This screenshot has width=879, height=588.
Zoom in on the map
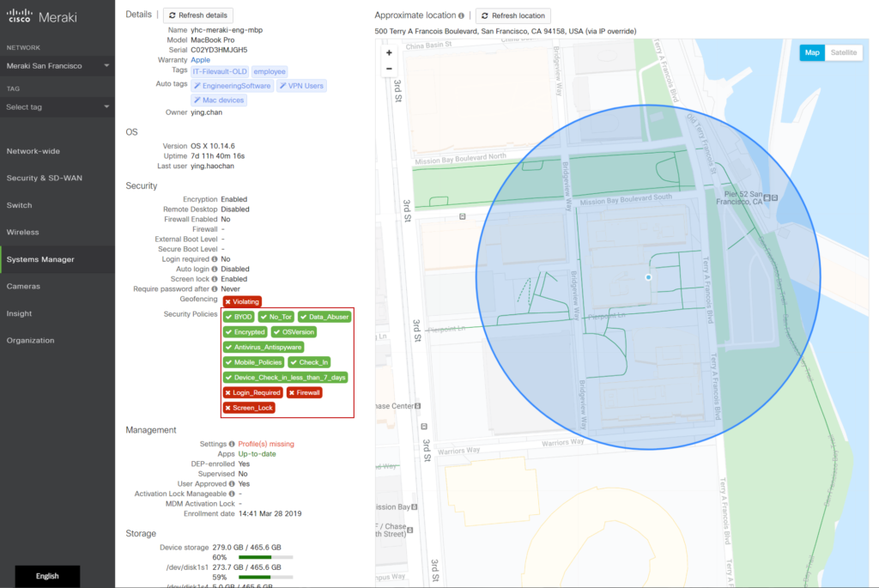pos(389,52)
